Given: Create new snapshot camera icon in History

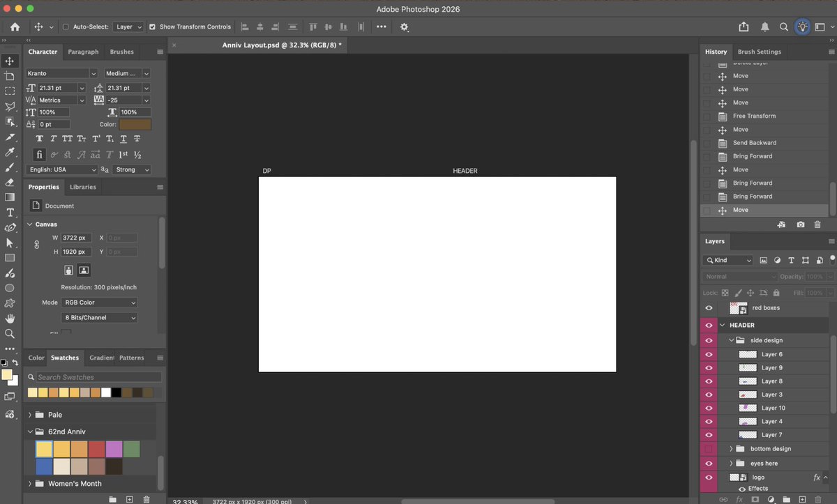Looking at the screenshot, I should [800, 224].
